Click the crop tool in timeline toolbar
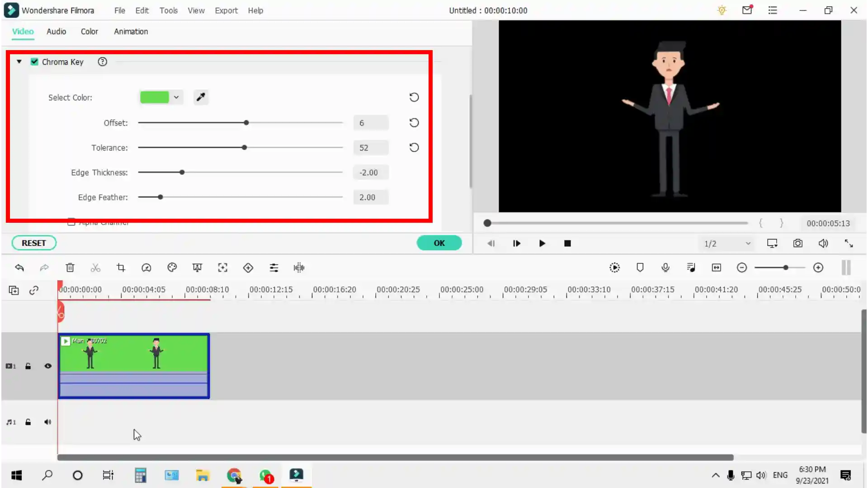Image resolution: width=868 pixels, height=488 pixels. [121, 267]
